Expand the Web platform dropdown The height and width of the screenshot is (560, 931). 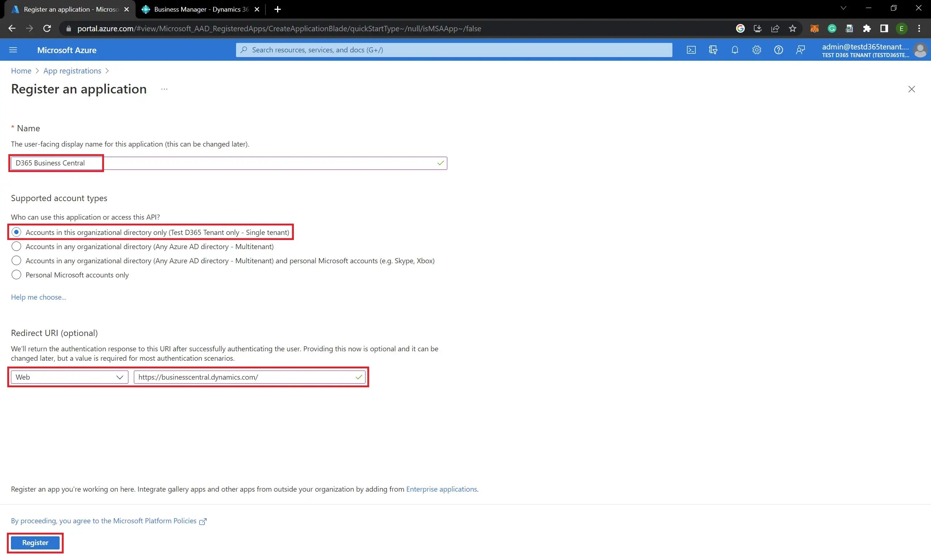[69, 377]
